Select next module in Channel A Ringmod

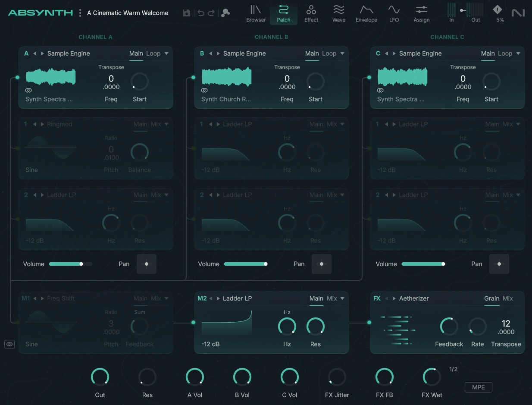[42, 124]
